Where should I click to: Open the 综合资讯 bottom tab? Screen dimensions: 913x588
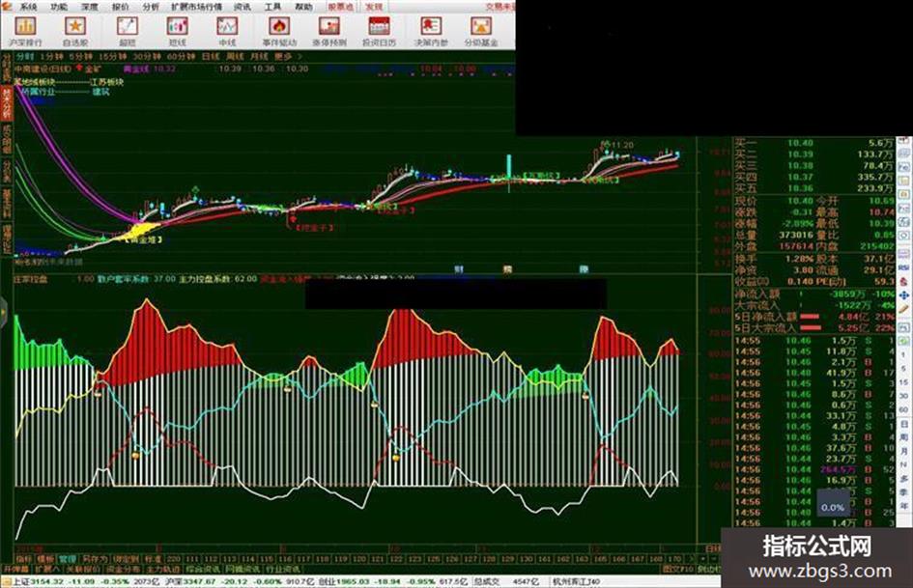click(x=203, y=569)
